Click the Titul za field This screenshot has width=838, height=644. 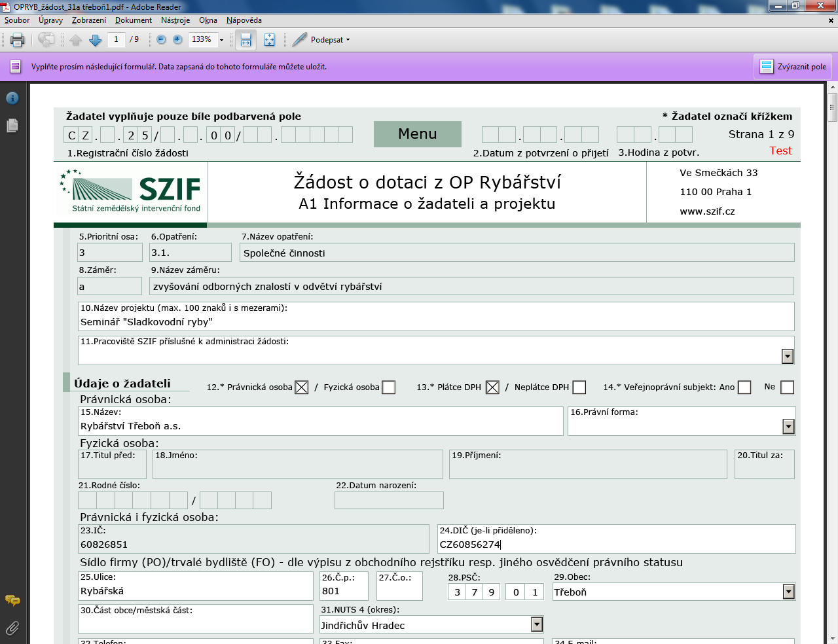[x=765, y=464]
